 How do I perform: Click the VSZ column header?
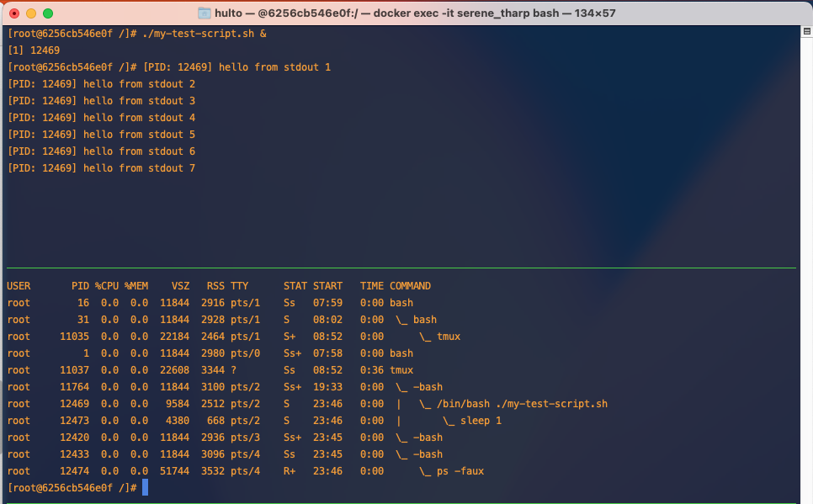(180, 286)
